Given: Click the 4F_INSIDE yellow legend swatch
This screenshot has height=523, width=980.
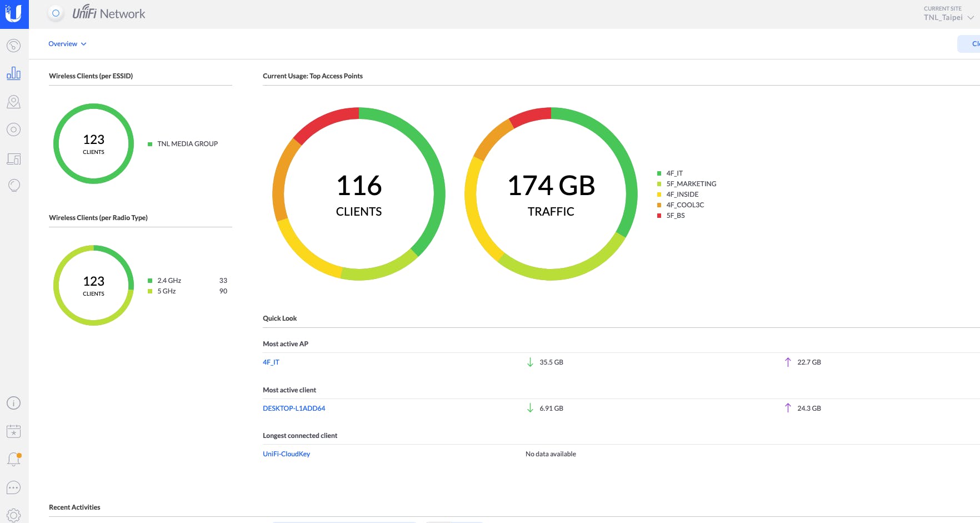Looking at the screenshot, I should click(x=659, y=195).
